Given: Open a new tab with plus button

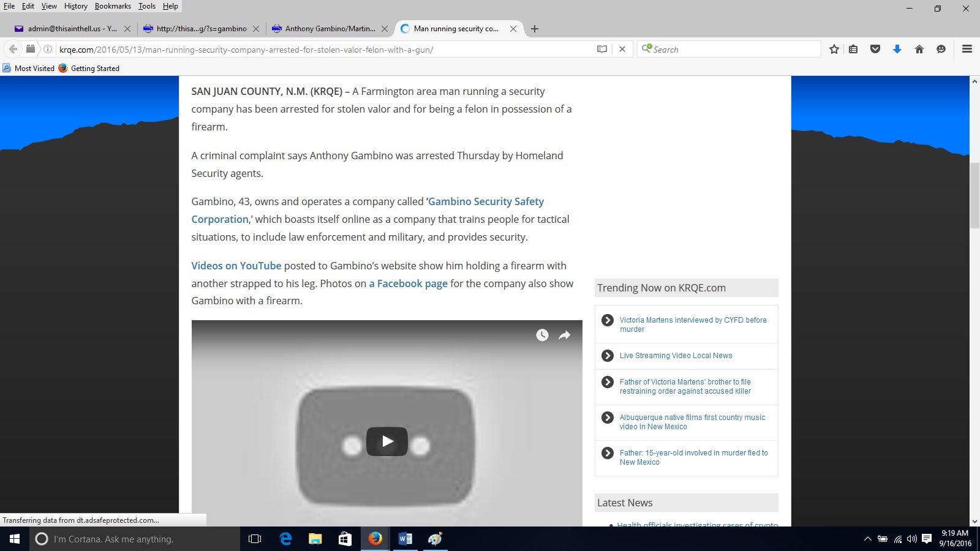Looking at the screenshot, I should point(535,29).
